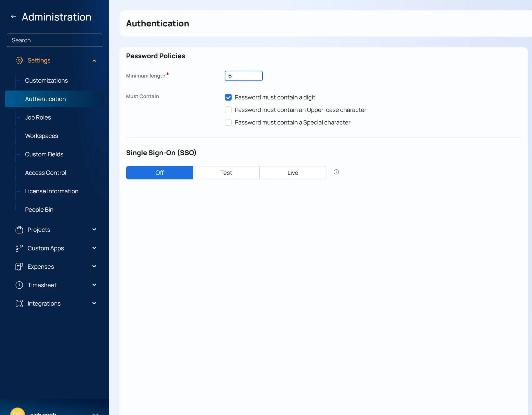
Task: Open Access Control settings
Action: click(46, 173)
